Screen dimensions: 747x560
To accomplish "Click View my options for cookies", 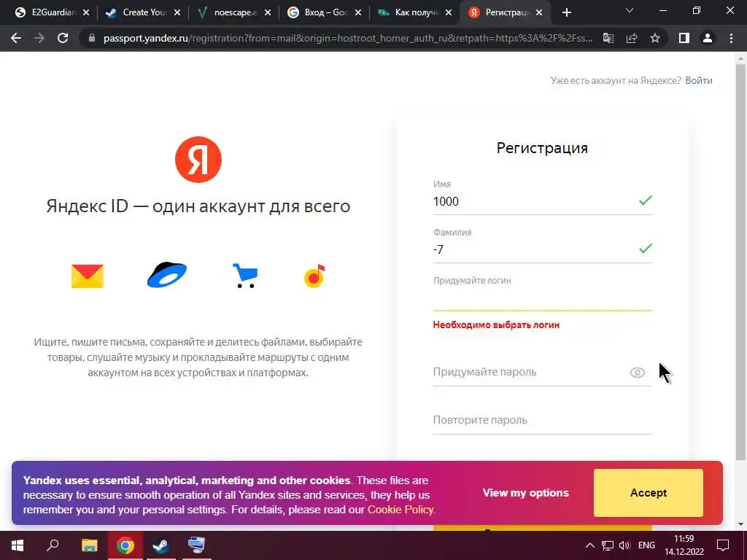I will tap(525, 493).
